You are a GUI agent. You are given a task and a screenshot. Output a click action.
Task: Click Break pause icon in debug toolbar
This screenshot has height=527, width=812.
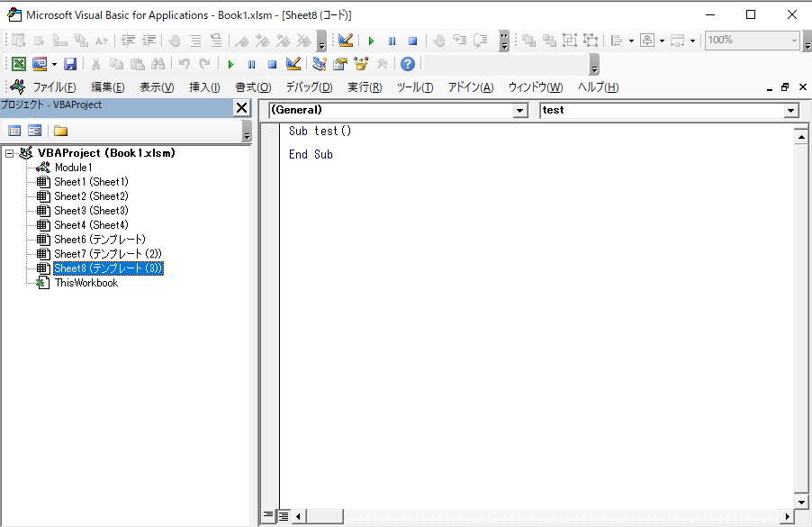392,40
